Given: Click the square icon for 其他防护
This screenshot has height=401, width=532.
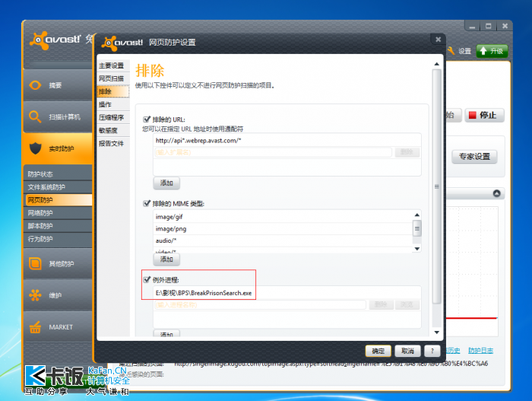Looking at the screenshot, I should point(35,263).
